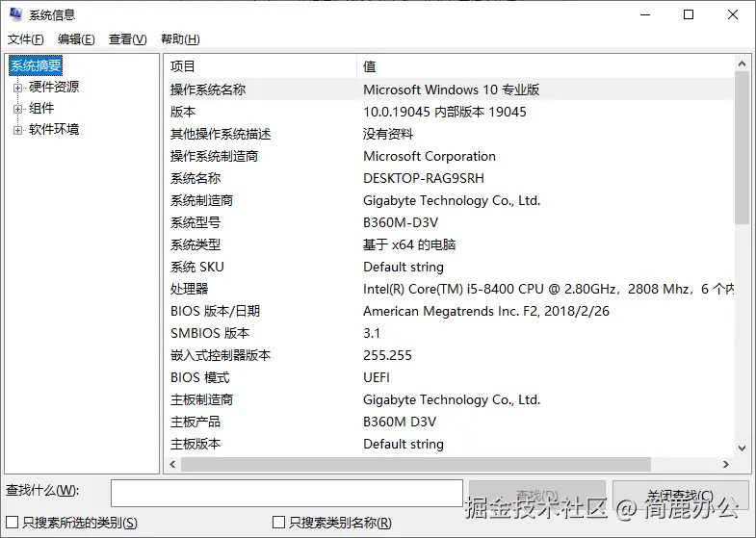Image resolution: width=756 pixels, height=538 pixels.
Task: Select the BIOS 版本/日期 row label
Action: [x=215, y=311]
